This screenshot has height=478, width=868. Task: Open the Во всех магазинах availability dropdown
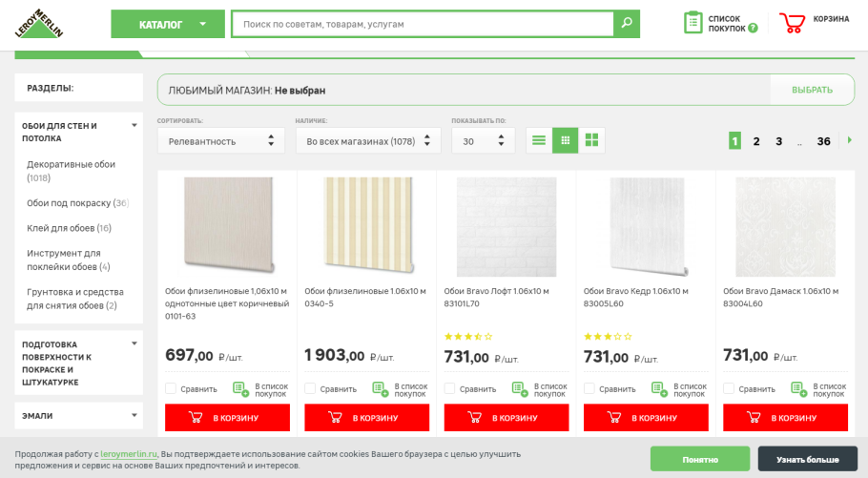pos(367,141)
